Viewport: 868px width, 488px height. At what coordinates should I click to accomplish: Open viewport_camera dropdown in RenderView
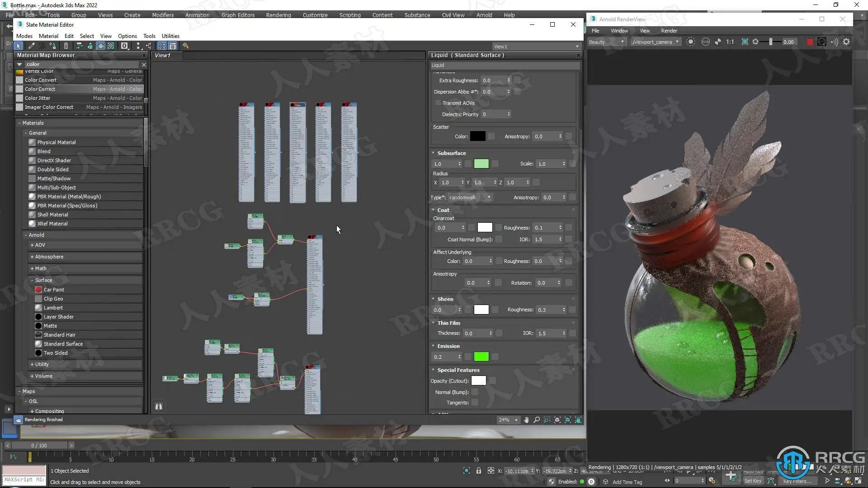pos(656,42)
